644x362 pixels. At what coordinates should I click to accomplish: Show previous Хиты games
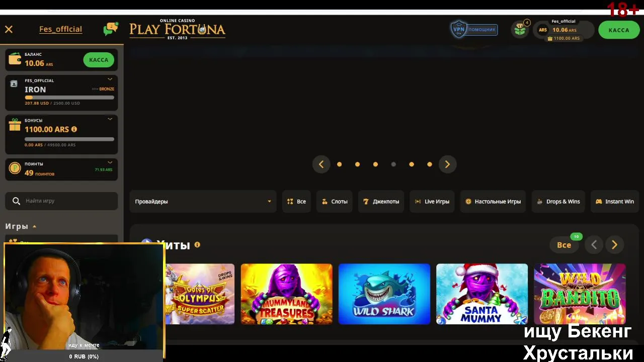594,245
